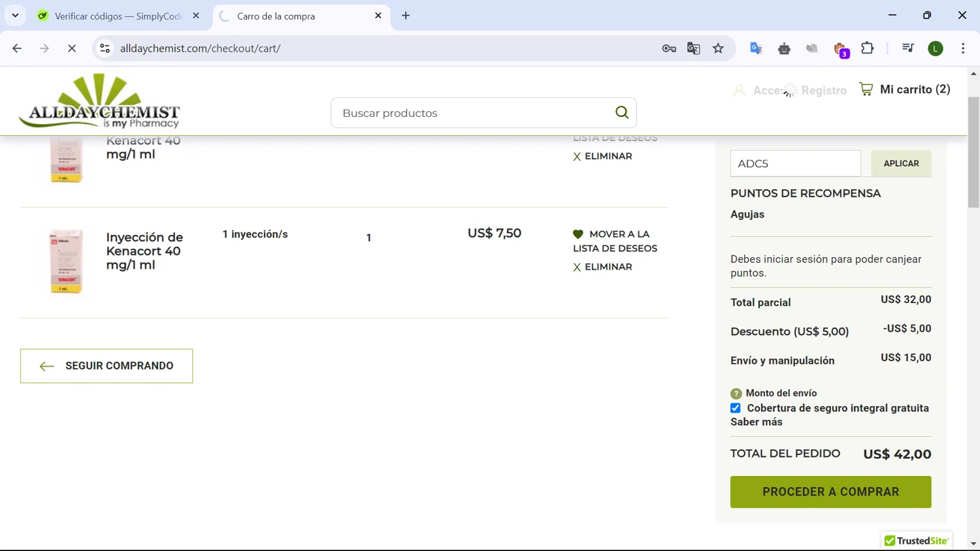Screen dimensions: 980x551
Task: Click the Registro link
Action: click(824, 91)
